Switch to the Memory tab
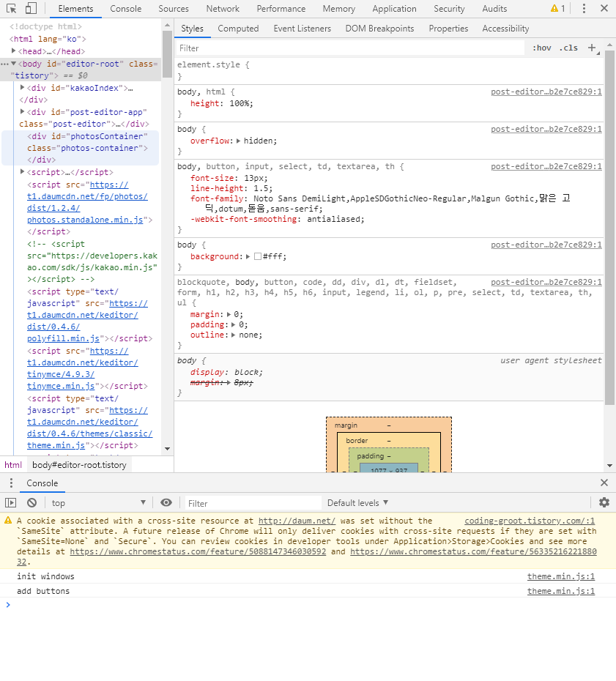The image size is (616, 681). (x=339, y=9)
